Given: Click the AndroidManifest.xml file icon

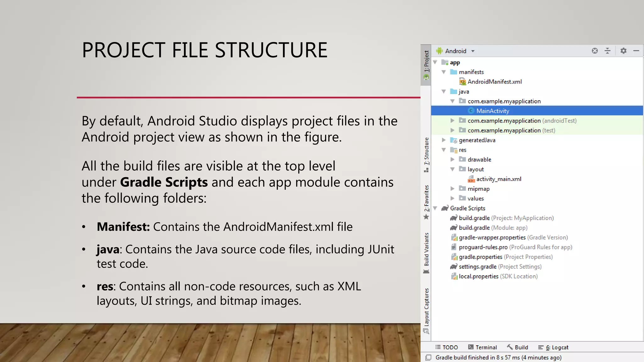Looking at the screenshot, I should point(462,82).
